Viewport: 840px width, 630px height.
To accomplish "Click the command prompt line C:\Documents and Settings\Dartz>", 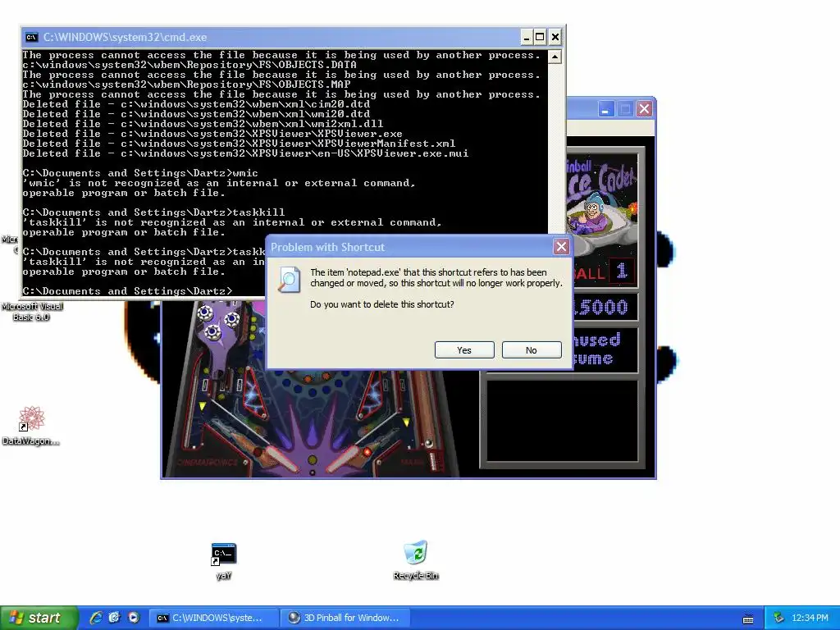I will 127,291.
